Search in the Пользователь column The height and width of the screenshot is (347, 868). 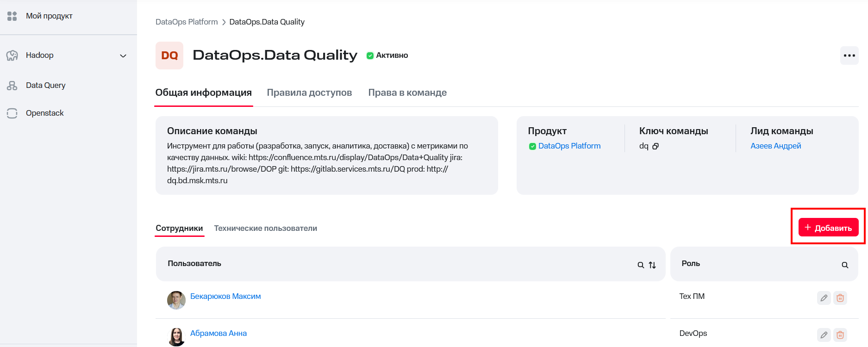(641, 265)
